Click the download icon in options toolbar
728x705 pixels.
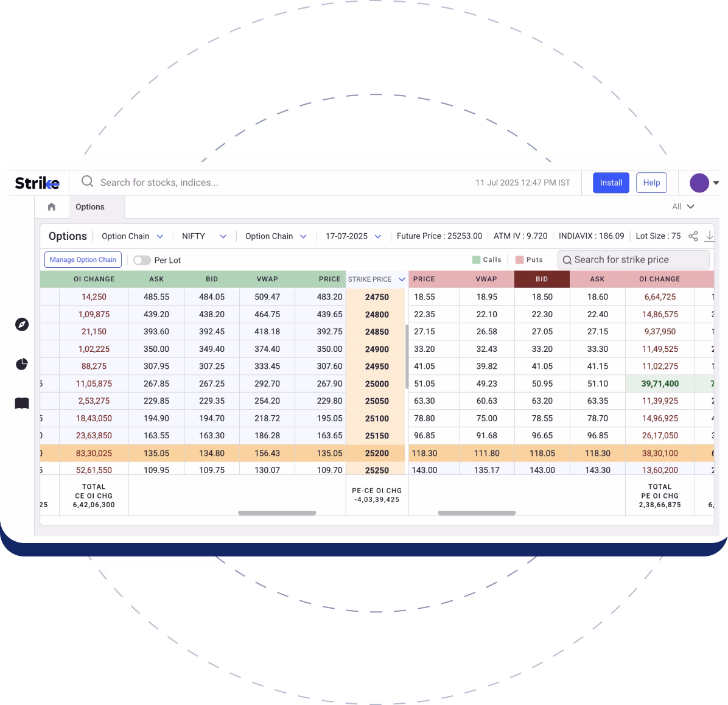pos(710,236)
